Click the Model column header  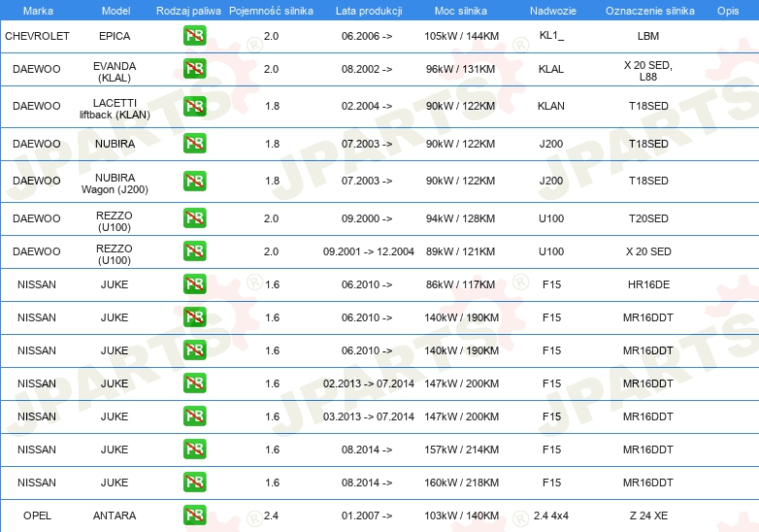click(115, 10)
